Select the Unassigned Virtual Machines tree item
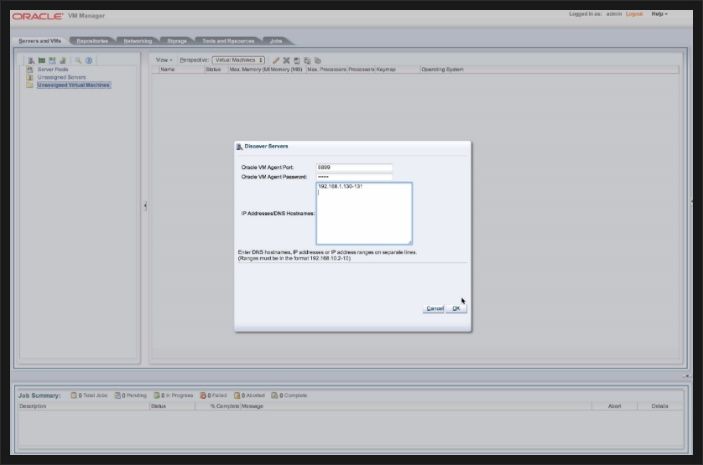Image resolution: width=703 pixels, height=465 pixels. 74,85
